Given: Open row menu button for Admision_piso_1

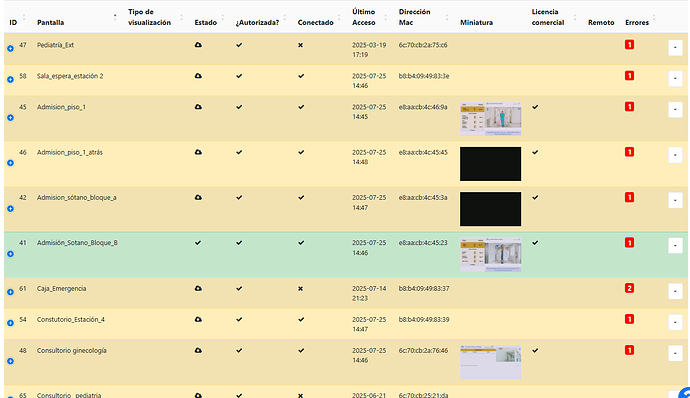Looking at the screenshot, I should coord(675,110).
